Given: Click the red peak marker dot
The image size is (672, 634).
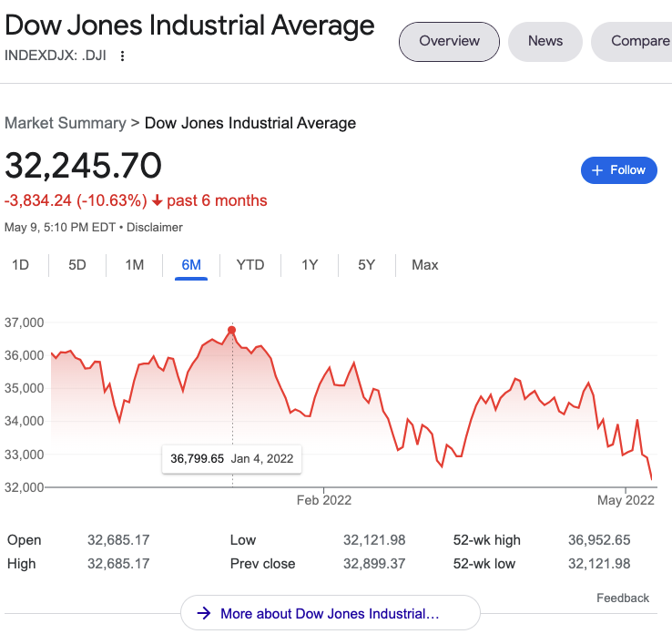Looking at the screenshot, I should point(232,330).
